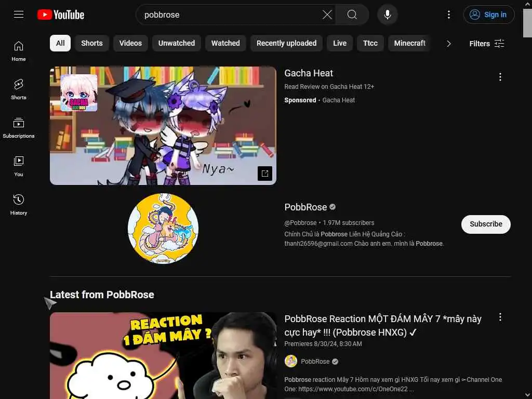Screen dimensions: 532x399
Task: Open Shorts in sidebar
Action: 19,89
